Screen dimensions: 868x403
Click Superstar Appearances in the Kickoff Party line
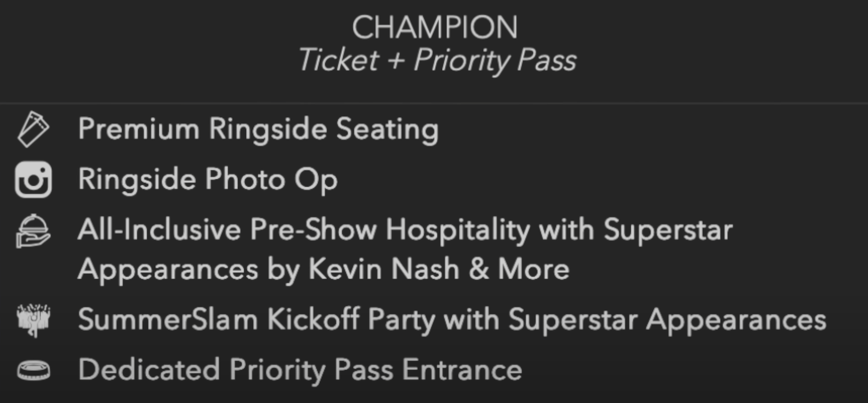[x=667, y=319]
